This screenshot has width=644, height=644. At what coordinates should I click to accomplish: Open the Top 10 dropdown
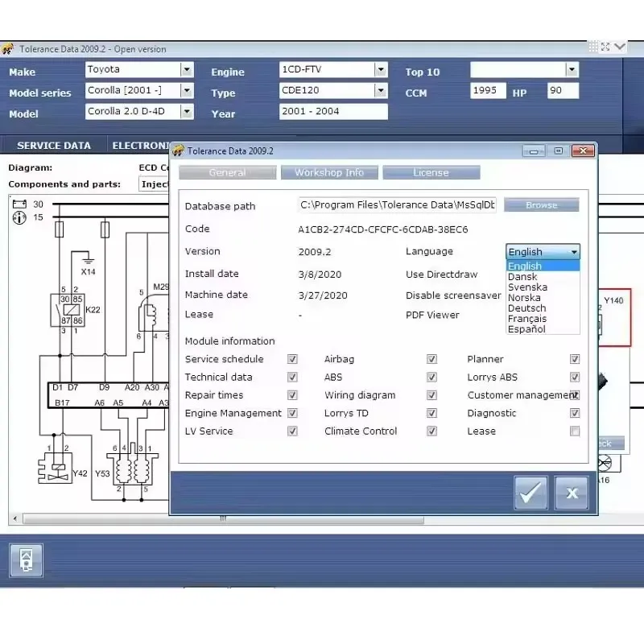click(x=572, y=70)
